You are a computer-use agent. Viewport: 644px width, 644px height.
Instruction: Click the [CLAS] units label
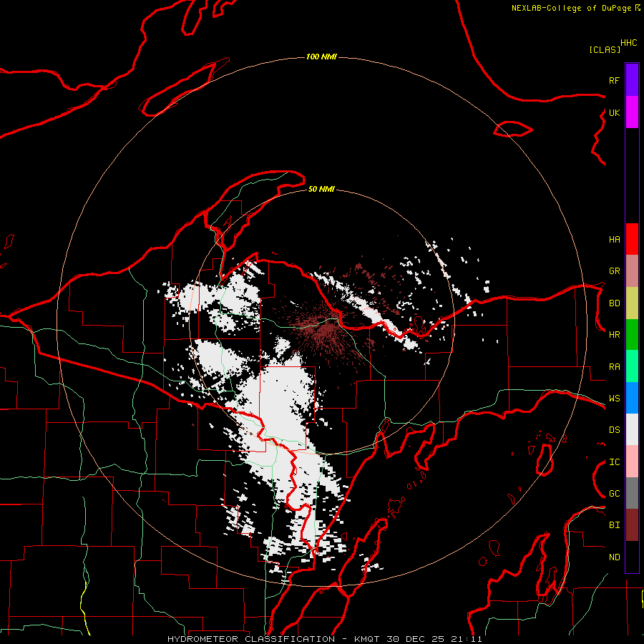coord(605,49)
